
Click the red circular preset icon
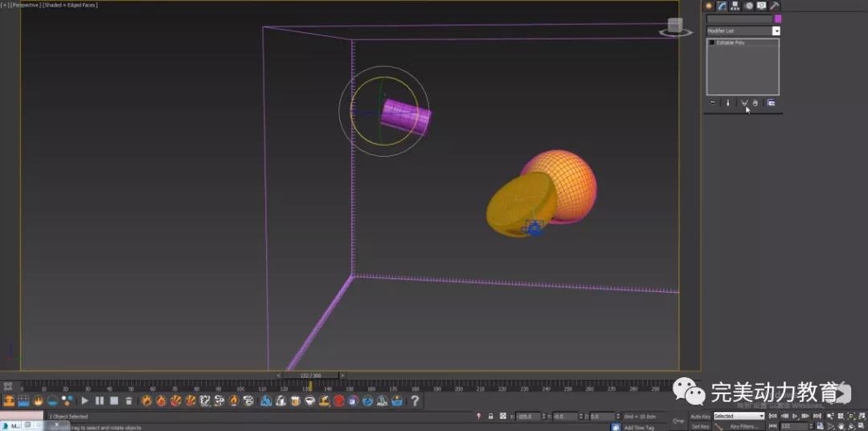pos(339,400)
